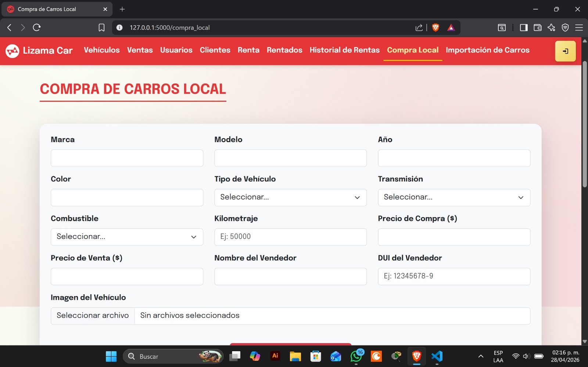Open Visual Studio Code from taskbar
Viewport: 588px width, 367px height.
[437, 356]
